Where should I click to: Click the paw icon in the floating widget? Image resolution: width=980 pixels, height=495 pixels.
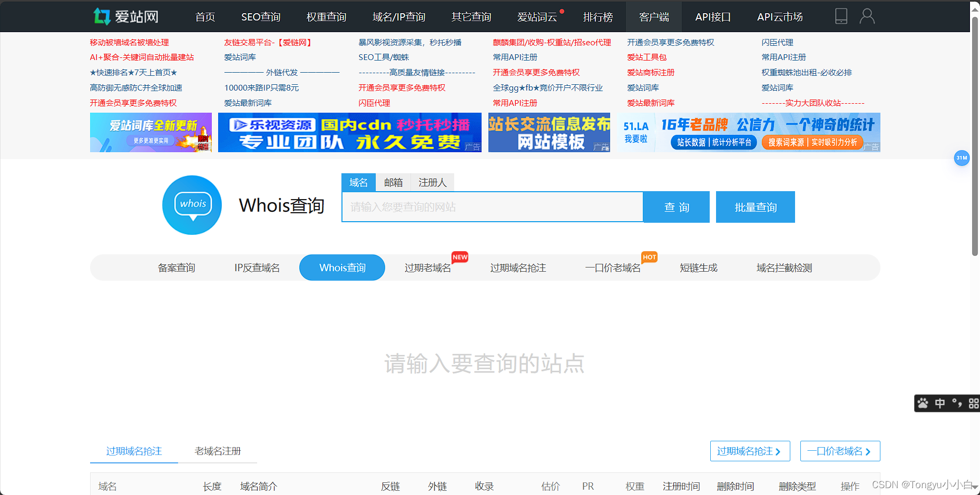(x=922, y=403)
